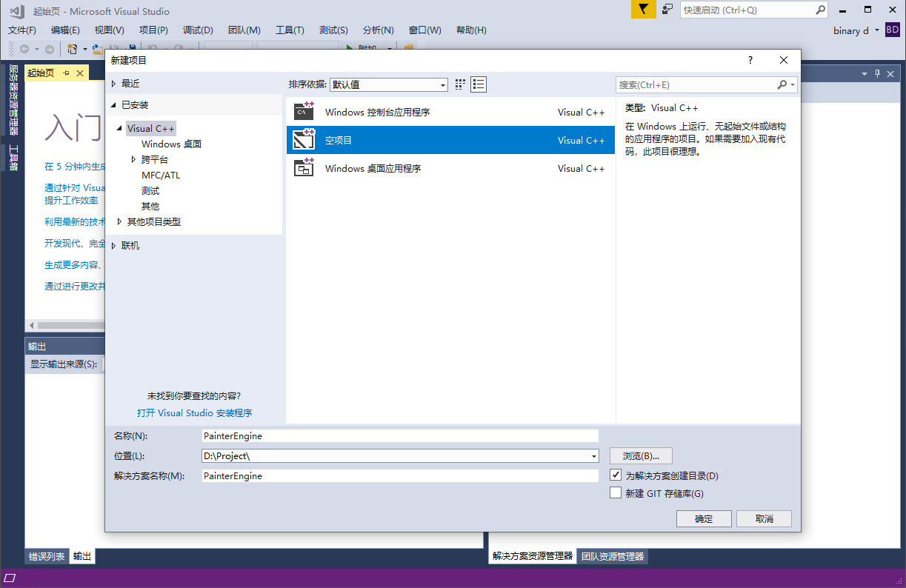The width and height of the screenshot is (906, 588).
Task: Click the green Start debugging arrow
Action: 350,49
